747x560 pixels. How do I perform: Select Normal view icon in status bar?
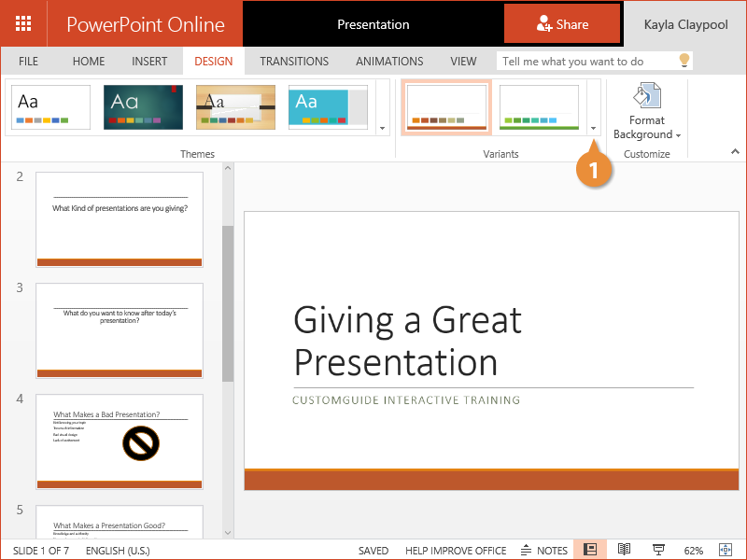pos(590,550)
